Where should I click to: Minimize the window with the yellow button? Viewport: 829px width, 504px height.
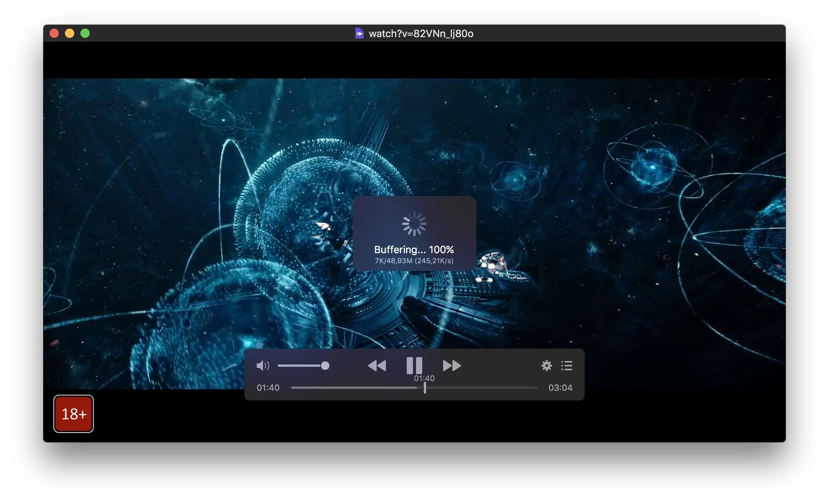70,33
